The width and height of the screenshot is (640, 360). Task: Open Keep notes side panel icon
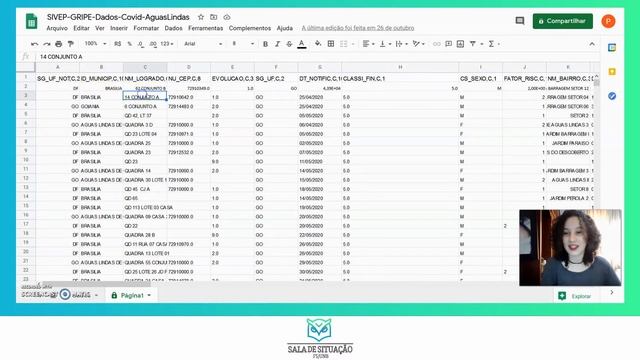point(612,72)
